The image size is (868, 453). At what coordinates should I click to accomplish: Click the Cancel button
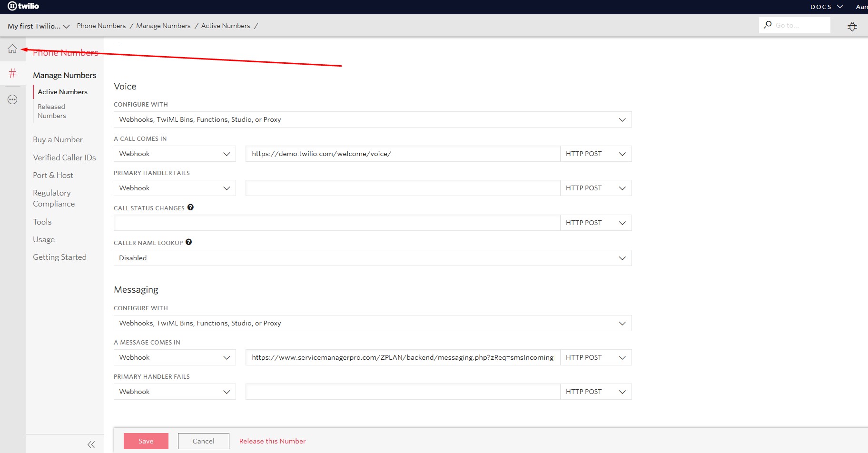[203, 441]
